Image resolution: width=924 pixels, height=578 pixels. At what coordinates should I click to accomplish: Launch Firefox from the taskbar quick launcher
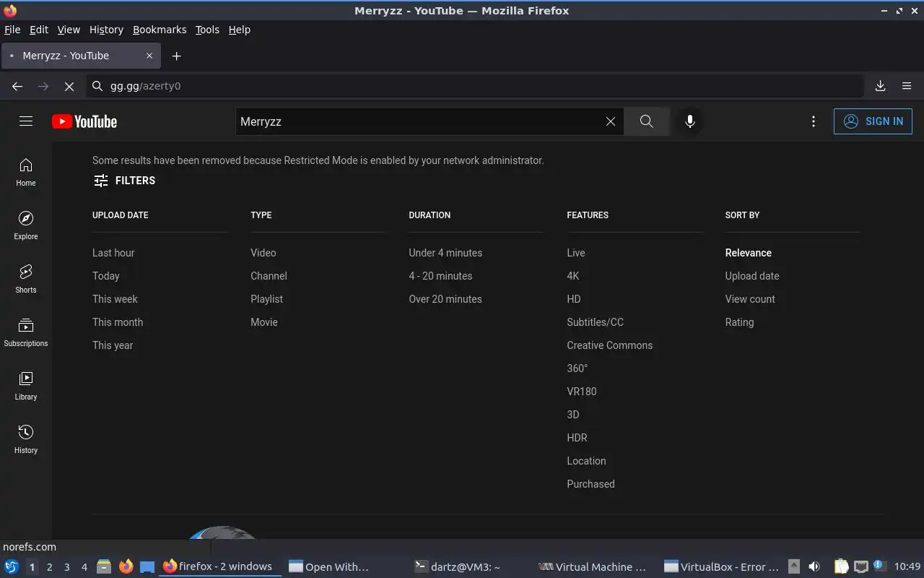126,567
